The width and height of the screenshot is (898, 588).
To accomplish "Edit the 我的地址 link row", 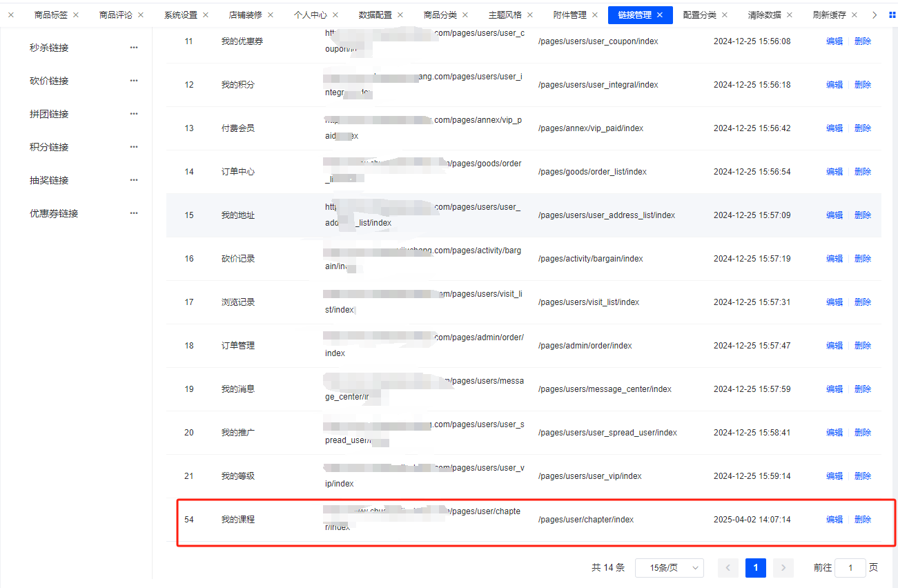I will 834,215.
